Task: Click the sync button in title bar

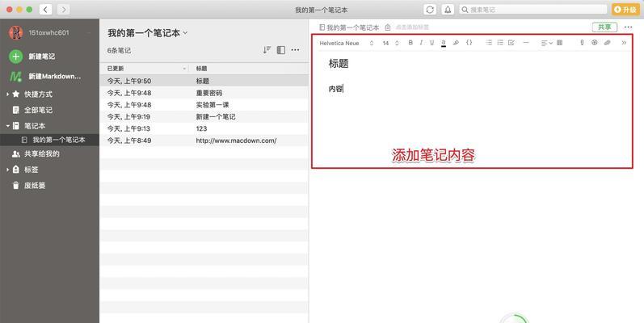Action: point(430,10)
